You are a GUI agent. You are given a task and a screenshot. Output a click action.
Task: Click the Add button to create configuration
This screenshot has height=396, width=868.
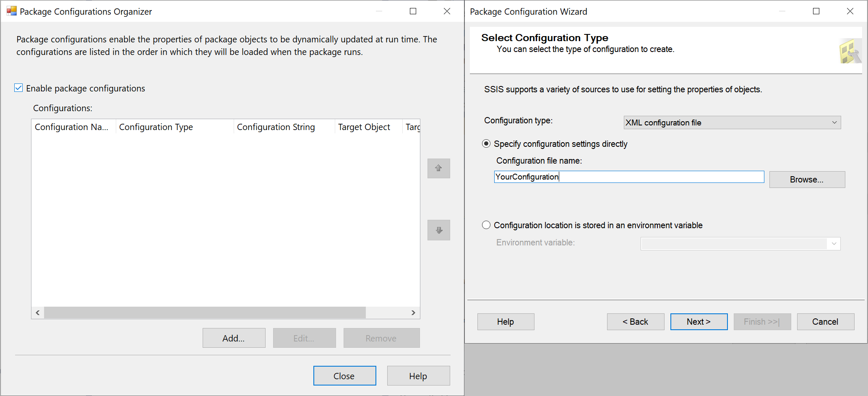[x=234, y=338]
